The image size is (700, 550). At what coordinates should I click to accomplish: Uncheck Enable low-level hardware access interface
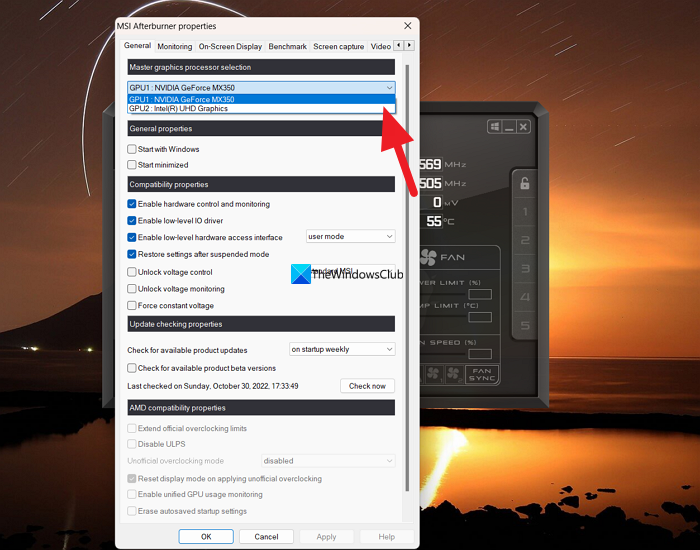(x=132, y=238)
